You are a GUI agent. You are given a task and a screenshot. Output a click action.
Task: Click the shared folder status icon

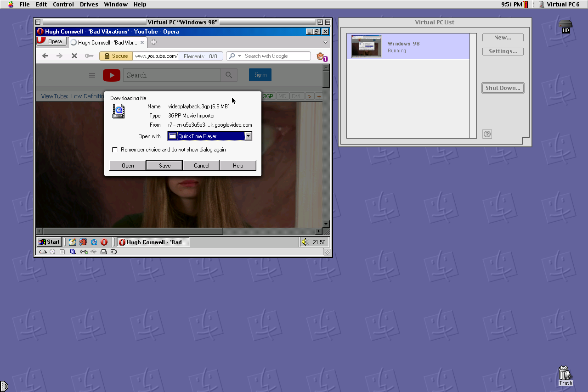coord(73,252)
